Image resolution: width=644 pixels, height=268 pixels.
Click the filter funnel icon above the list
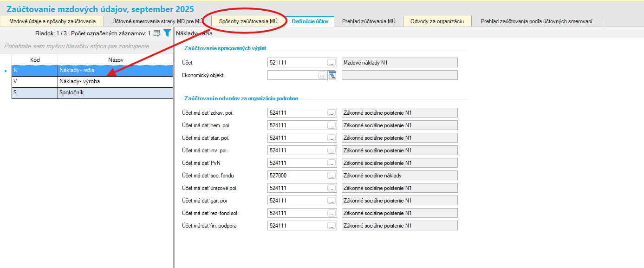point(167,33)
